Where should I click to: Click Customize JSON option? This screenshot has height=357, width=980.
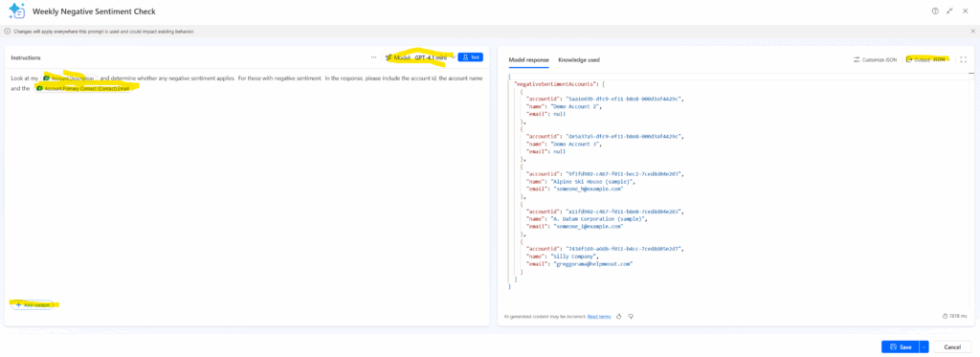coord(875,60)
